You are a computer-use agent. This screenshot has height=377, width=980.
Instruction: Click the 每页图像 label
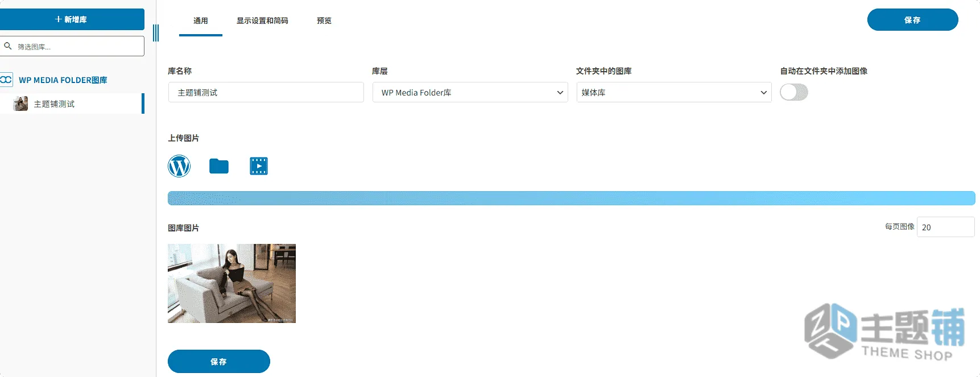[x=900, y=226]
